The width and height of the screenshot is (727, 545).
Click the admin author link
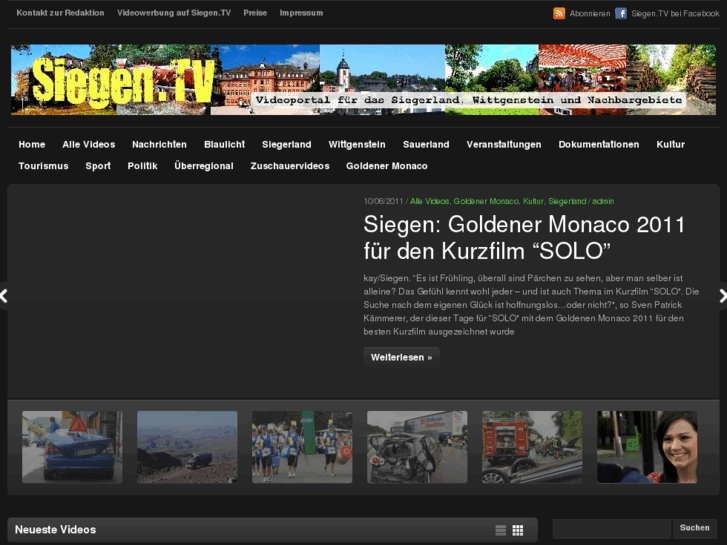(x=603, y=201)
